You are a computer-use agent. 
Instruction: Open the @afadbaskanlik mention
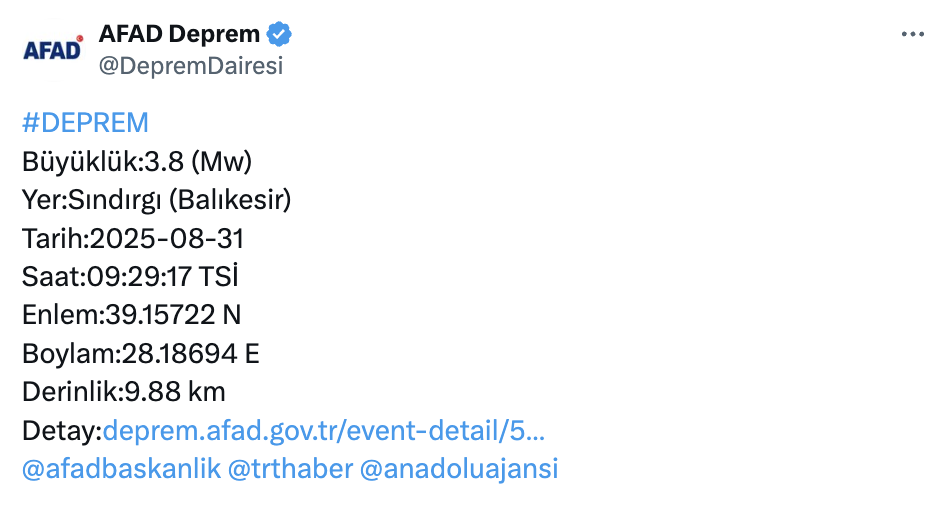[121, 469]
